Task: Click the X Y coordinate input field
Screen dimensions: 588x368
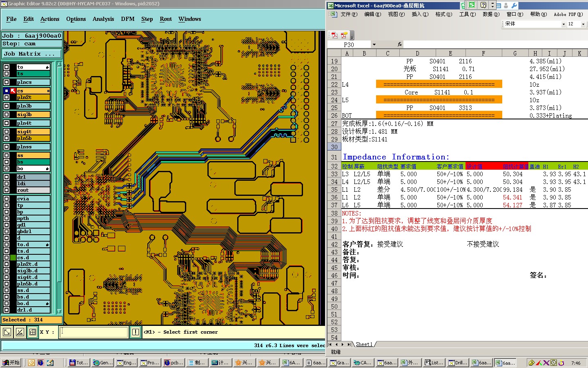Action: (x=94, y=332)
